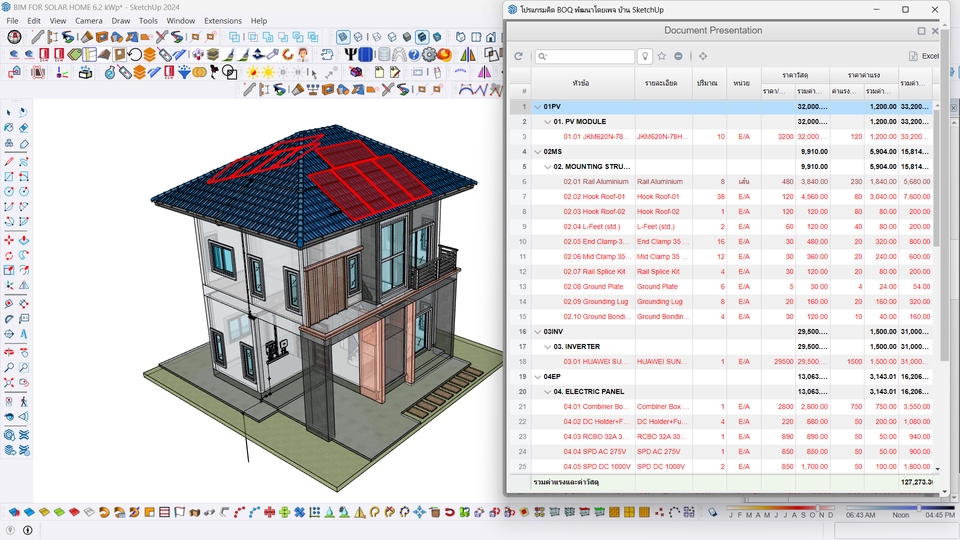960x540 pixels.
Task: Export the BOQ to Excel
Action: (924, 56)
